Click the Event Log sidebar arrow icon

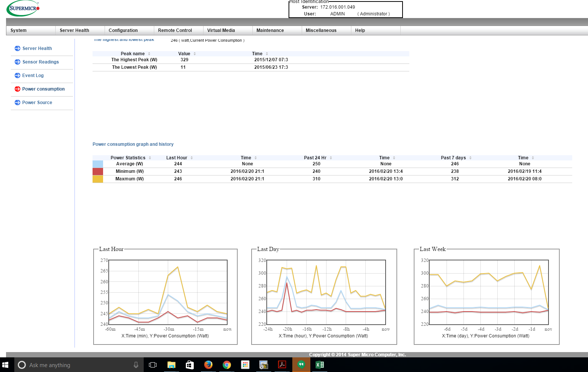click(x=17, y=76)
